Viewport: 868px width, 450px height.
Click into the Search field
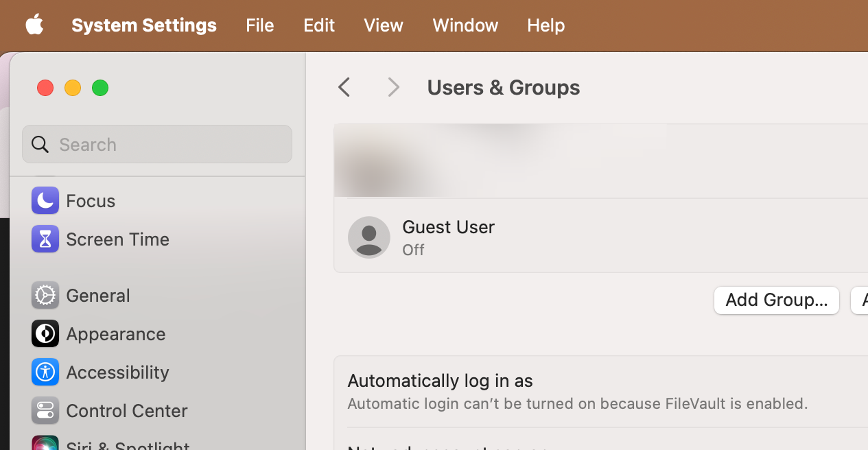tap(165, 144)
